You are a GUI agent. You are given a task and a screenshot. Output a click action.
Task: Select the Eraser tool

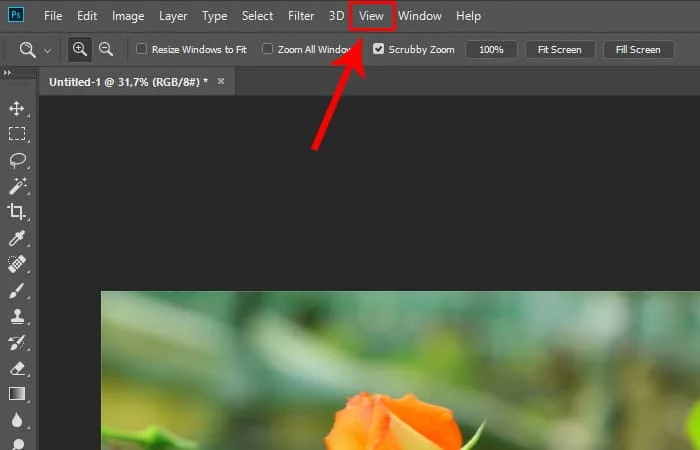tap(17, 369)
